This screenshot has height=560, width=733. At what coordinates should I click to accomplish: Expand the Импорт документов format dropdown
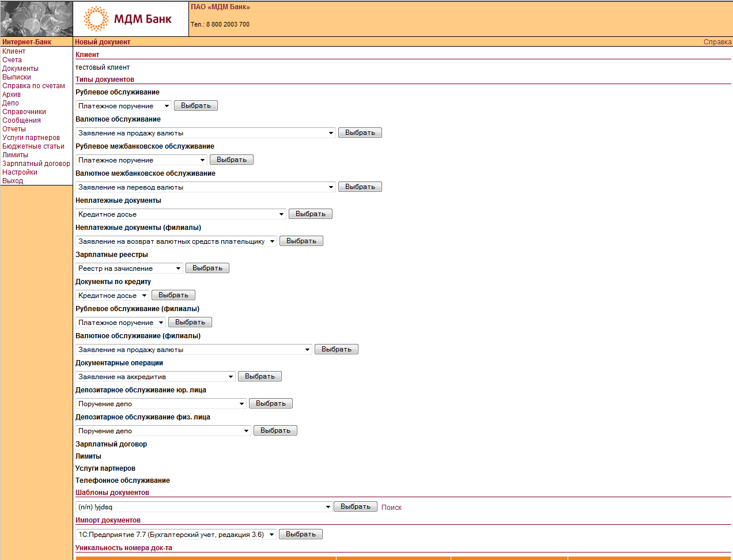click(176, 535)
